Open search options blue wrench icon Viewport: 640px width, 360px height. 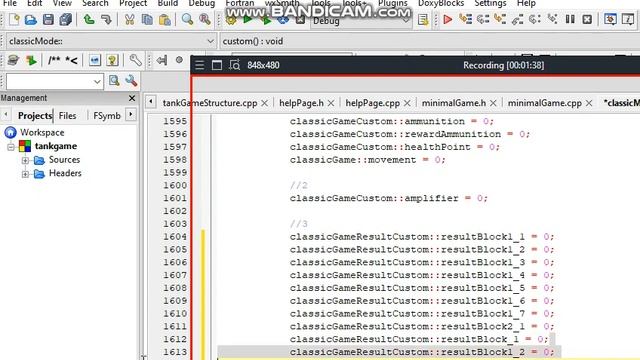(131, 81)
